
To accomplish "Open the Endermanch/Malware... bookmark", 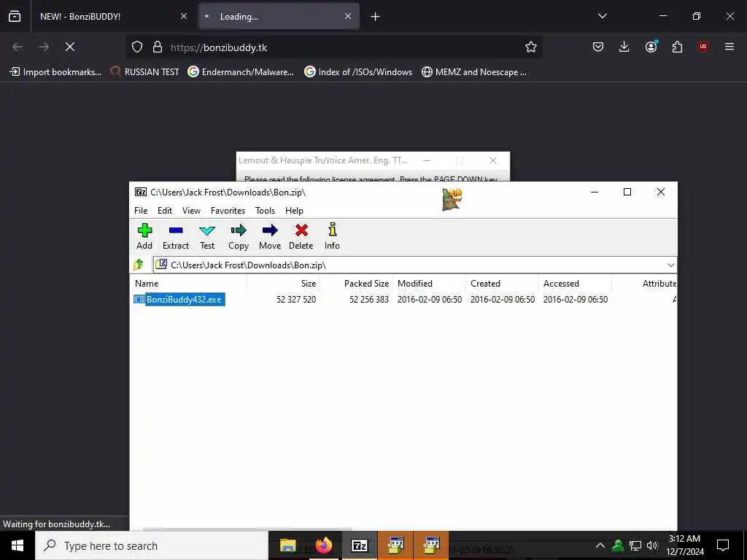I will coord(241,72).
